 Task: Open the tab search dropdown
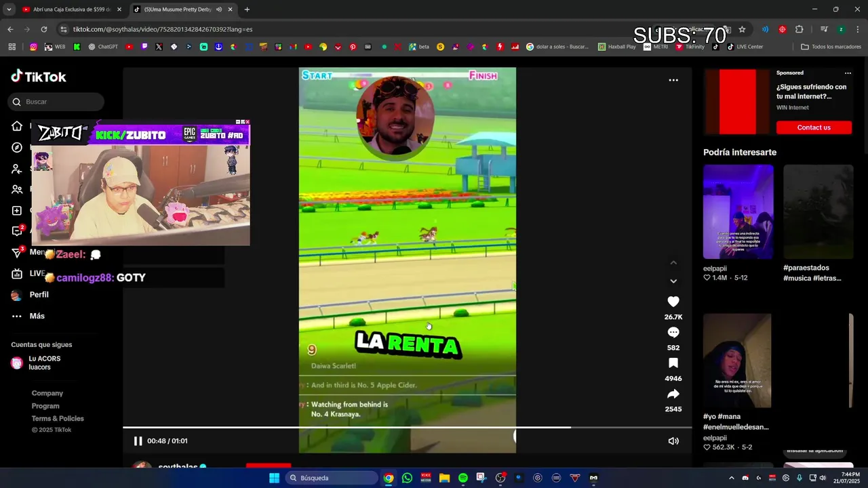(x=9, y=9)
